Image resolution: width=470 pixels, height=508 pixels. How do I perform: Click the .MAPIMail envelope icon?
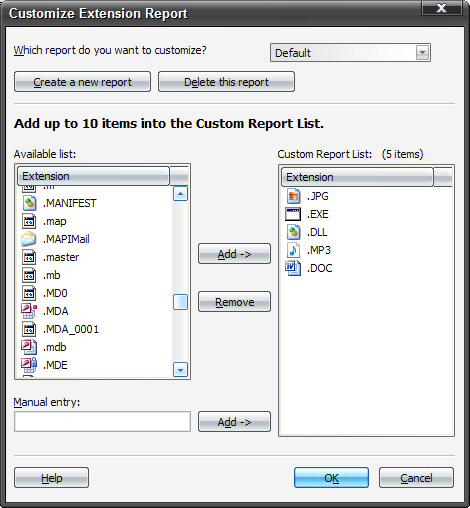coord(29,239)
